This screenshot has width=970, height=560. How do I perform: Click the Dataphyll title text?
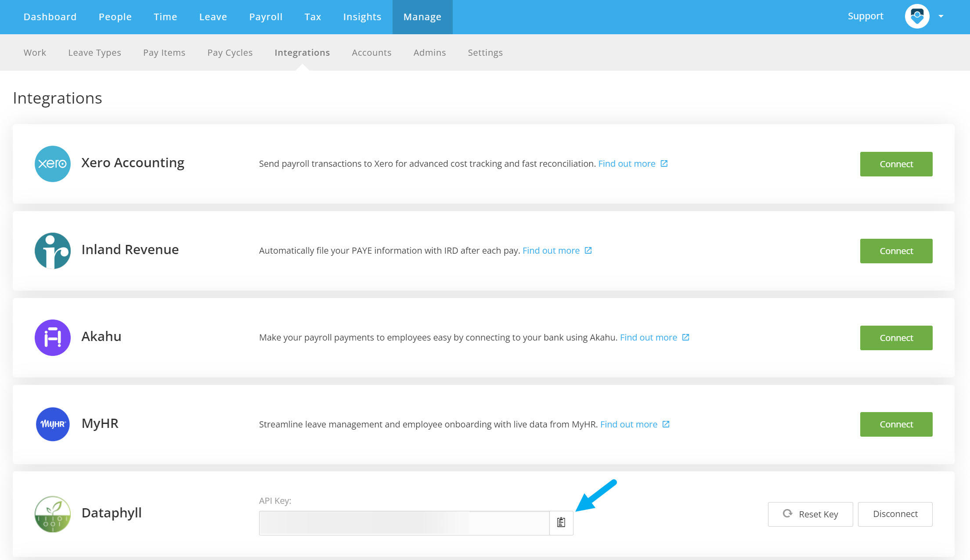click(x=112, y=513)
